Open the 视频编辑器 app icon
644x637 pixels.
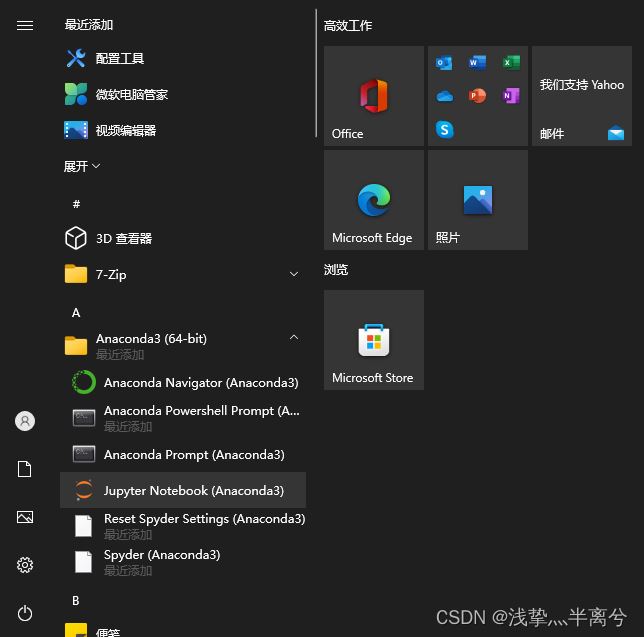click(76, 130)
